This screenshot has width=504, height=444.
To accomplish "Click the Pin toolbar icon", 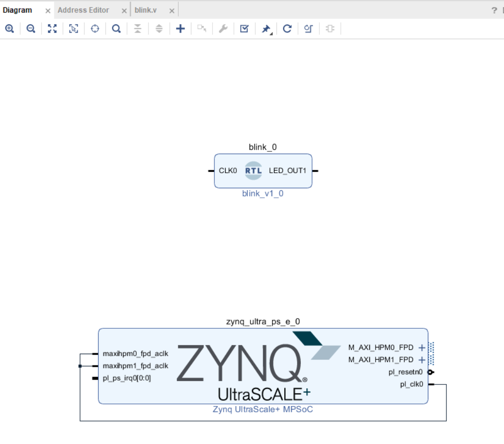I will (x=266, y=29).
